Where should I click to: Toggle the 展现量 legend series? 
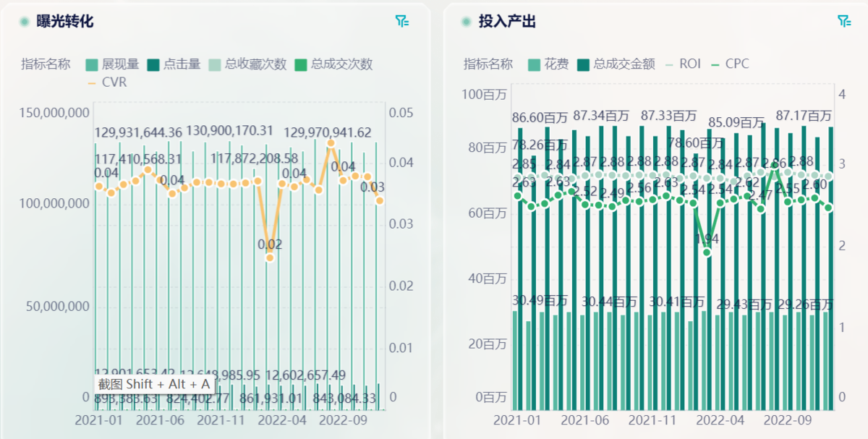click(92, 64)
